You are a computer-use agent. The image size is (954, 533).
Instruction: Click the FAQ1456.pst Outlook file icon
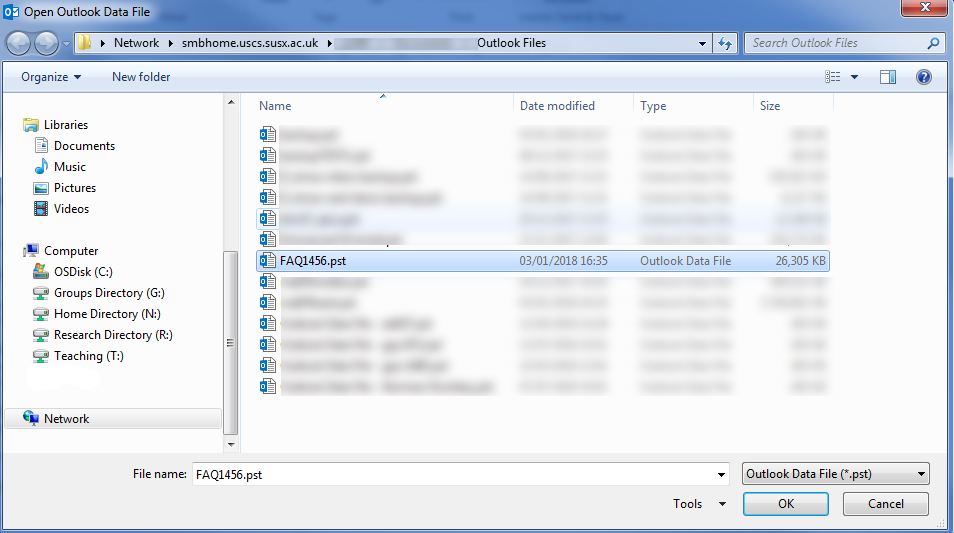(x=268, y=260)
